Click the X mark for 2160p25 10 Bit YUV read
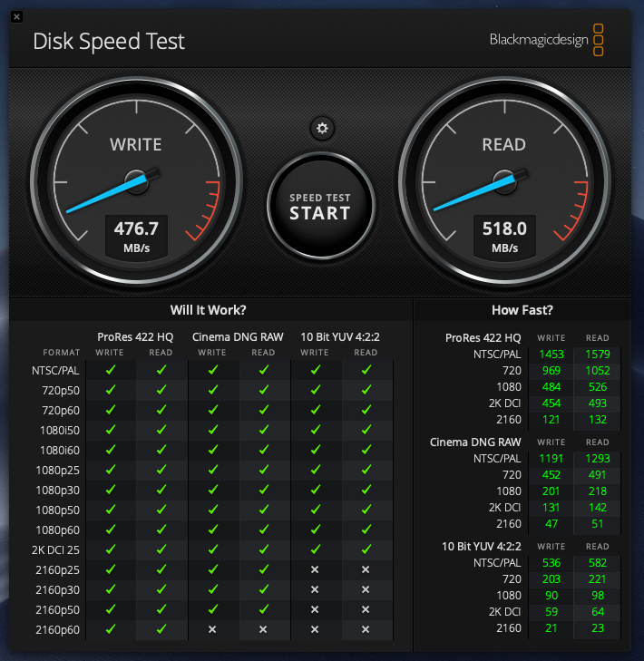The width and height of the screenshot is (644, 661). point(366,569)
